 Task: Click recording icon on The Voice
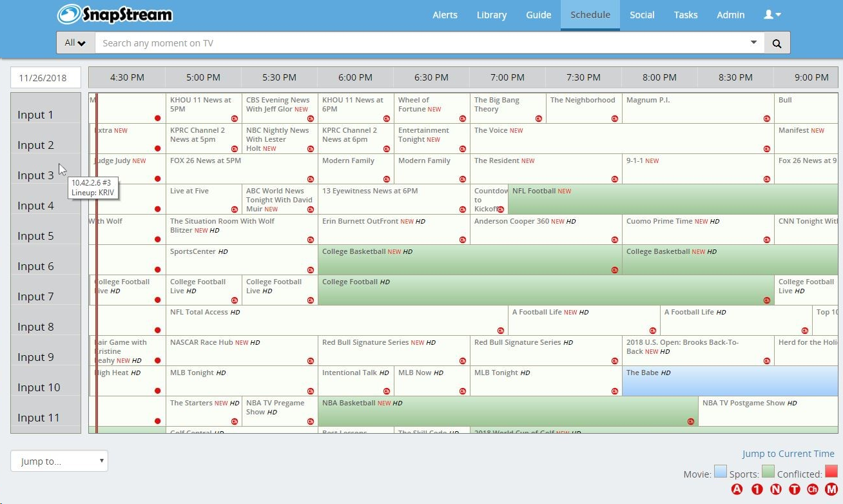(x=767, y=149)
